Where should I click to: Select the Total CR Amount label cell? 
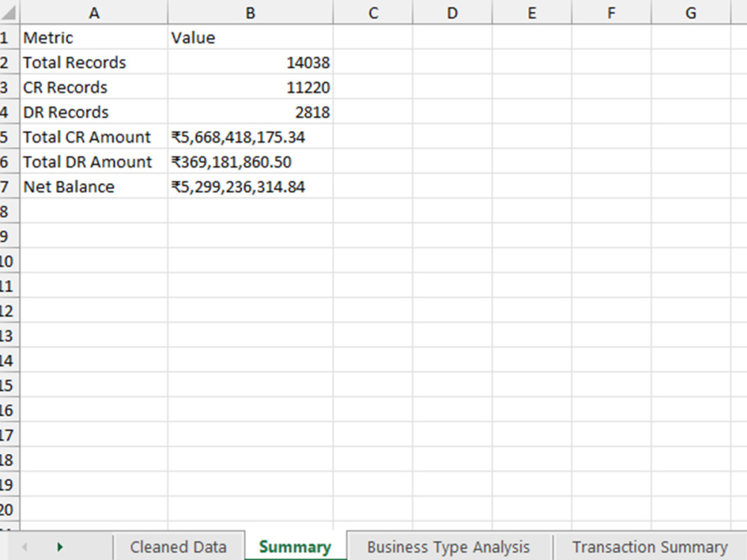94,137
